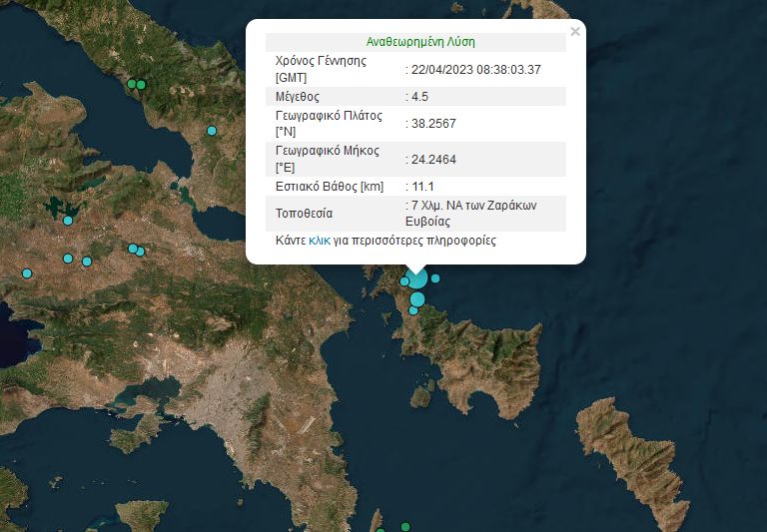Click the focal depth value '11.1'
The width and height of the screenshot is (767, 532).
point(422,187)
